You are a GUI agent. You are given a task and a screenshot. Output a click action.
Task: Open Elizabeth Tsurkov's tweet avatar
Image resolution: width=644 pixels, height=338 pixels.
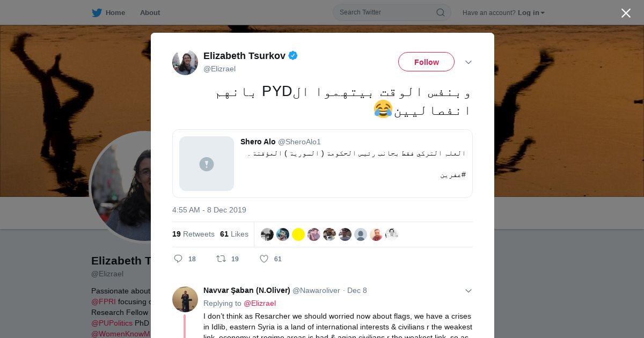tap(185, 62)
